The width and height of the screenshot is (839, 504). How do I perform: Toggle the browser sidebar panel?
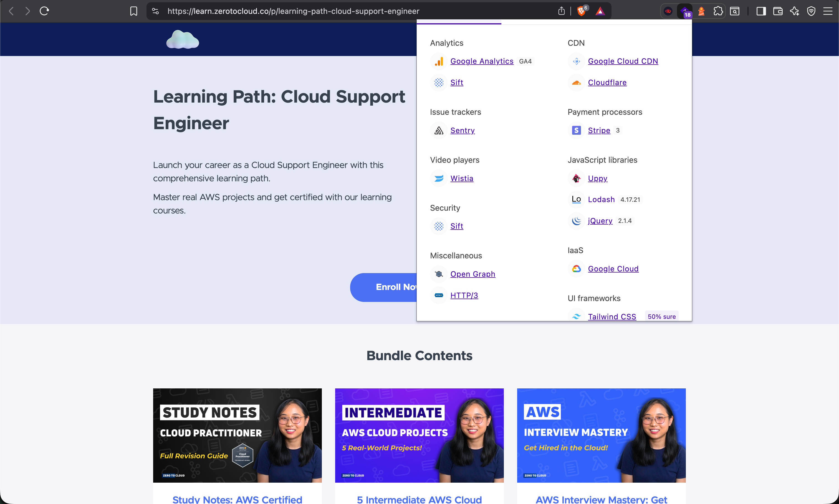pyautogui.click(x=761, y=11)
